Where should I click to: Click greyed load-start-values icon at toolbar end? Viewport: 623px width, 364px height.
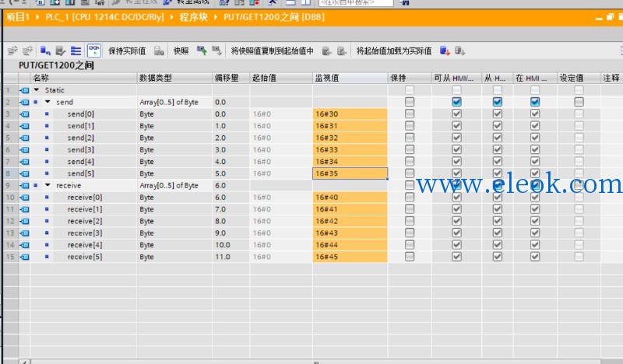coord(459,51)
